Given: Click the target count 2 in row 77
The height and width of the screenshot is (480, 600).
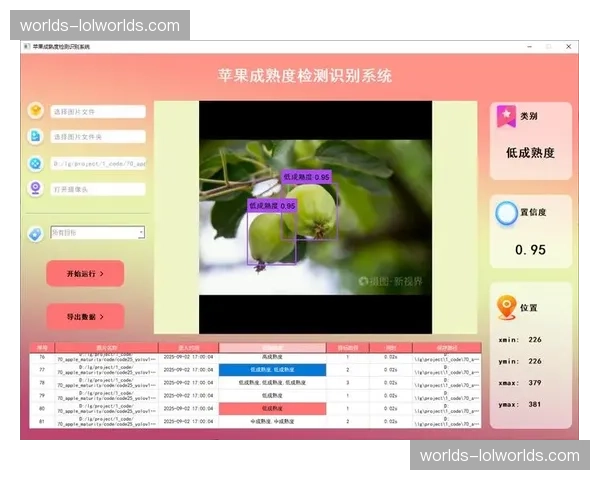Looking at the screenshot, I should pos(347,369).
